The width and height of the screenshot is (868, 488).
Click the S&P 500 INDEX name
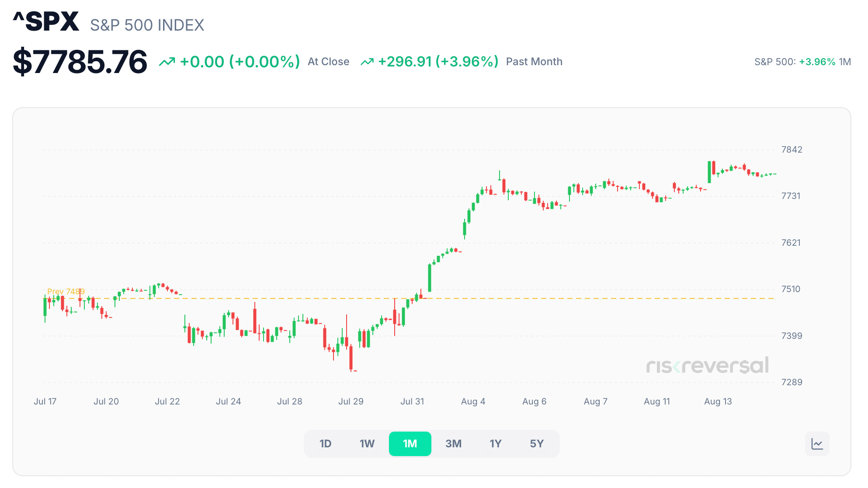[x=147, y=25]
